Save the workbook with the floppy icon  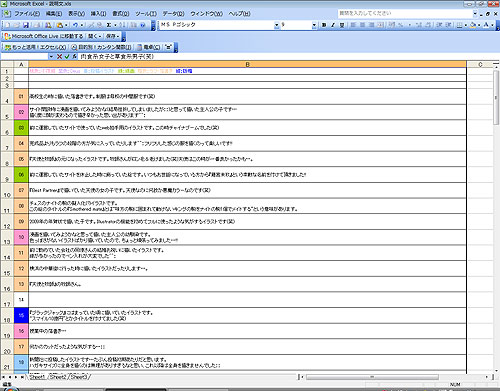point(26,25)
